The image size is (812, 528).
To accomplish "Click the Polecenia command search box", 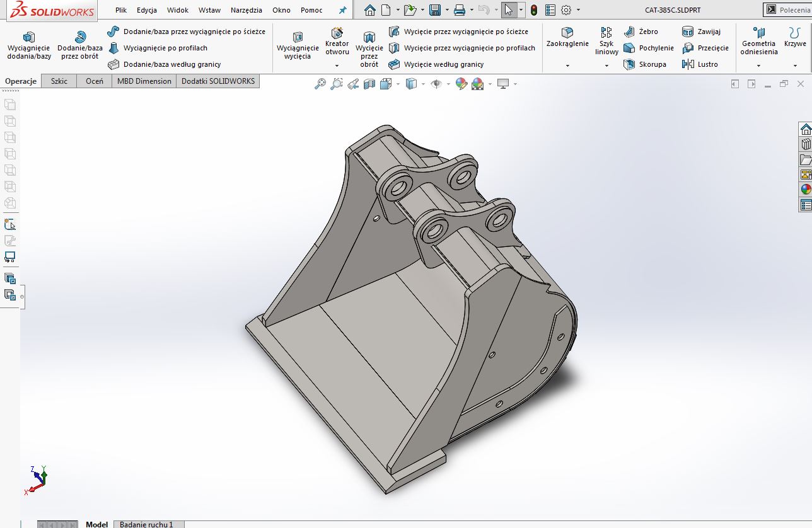I will 787,10.
